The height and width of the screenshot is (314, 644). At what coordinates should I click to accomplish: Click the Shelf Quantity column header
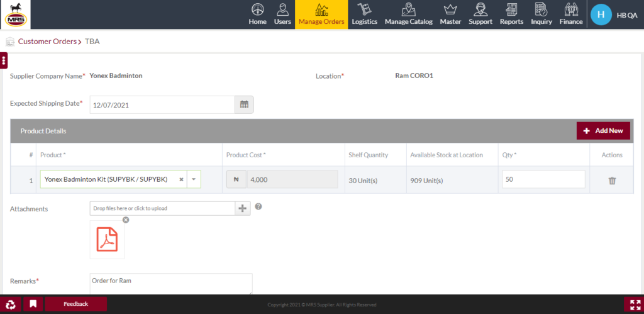[x=368, y=155]
